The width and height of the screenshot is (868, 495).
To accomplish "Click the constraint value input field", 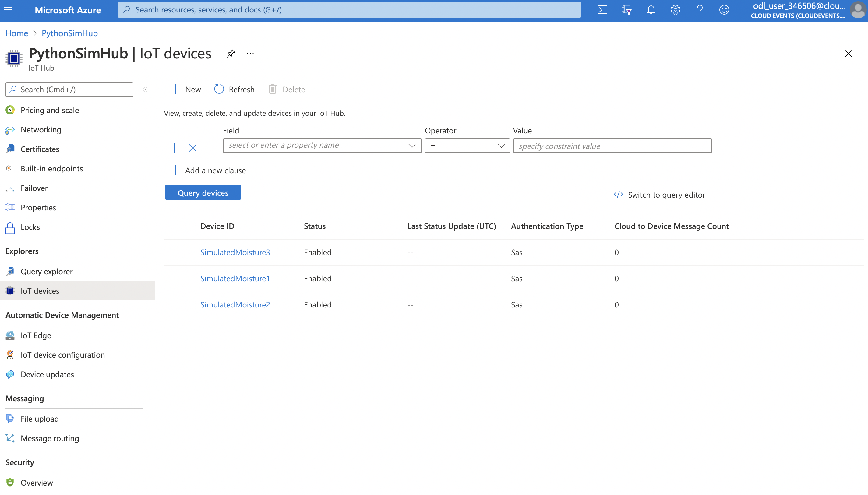I will pyautogui.click(x=612, y=146).
